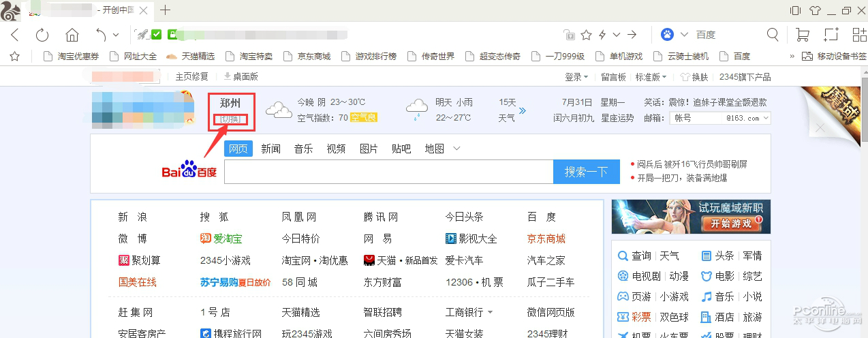Open the 京东商城 bookmark
The image size is (868, 338).
tap(307, 57)
